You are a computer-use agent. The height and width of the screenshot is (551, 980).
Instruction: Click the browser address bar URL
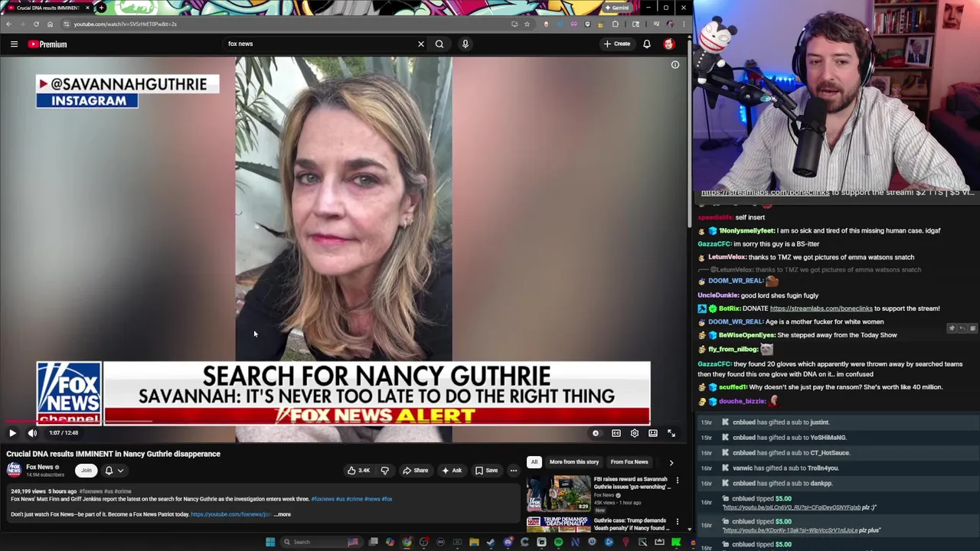point(126,24)
